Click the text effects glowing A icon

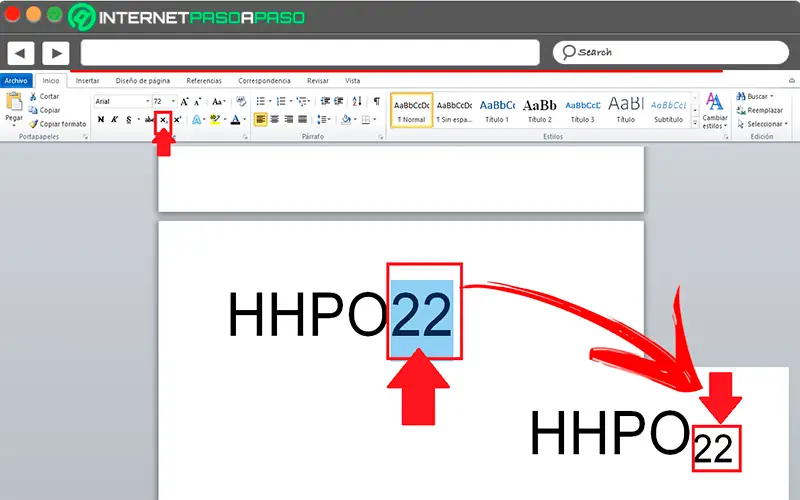point(196,119)
